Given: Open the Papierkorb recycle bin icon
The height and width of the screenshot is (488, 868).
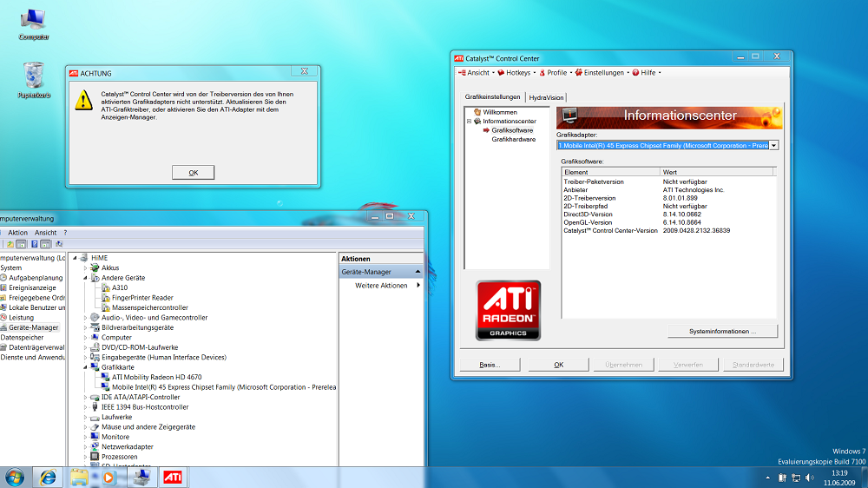Looking at the screenshot, I should click(33, 80).
